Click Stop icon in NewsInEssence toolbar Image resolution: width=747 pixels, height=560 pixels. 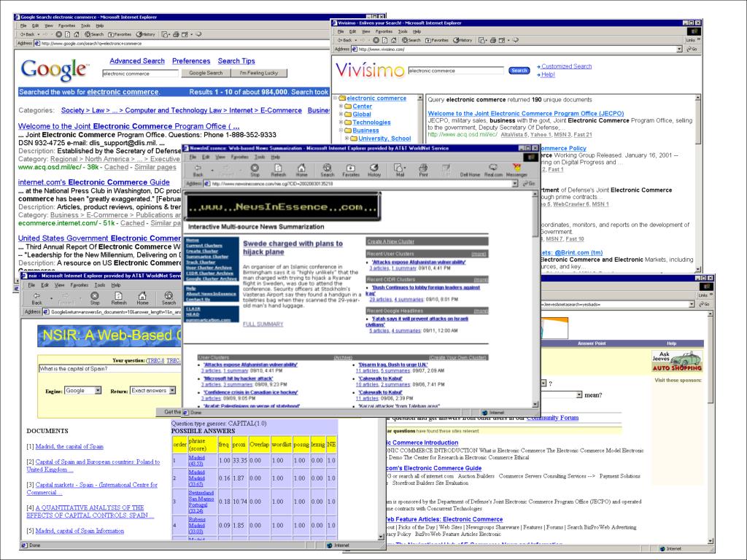pyautogui.click(x=255, y=168)
